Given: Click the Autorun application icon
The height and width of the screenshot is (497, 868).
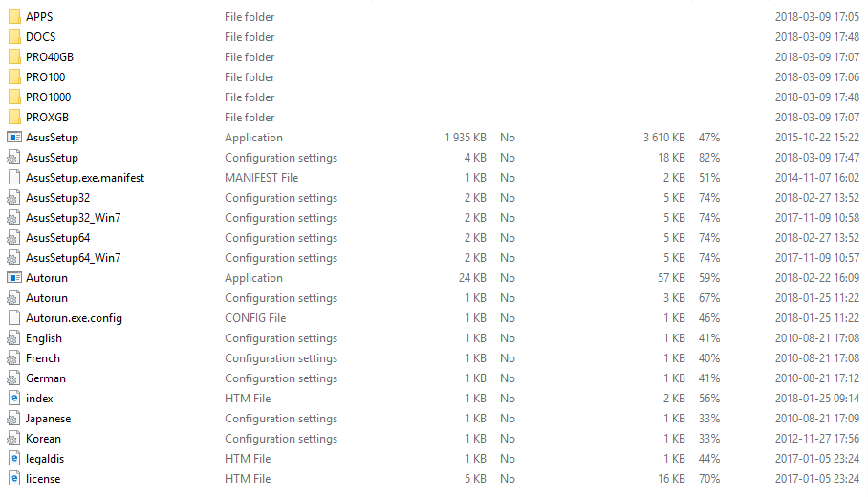Looking at the screenshot, I should point(13,278).
